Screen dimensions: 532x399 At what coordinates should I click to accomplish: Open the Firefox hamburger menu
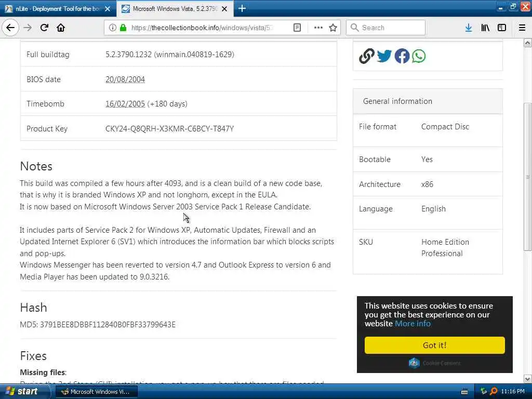[522, 28]
